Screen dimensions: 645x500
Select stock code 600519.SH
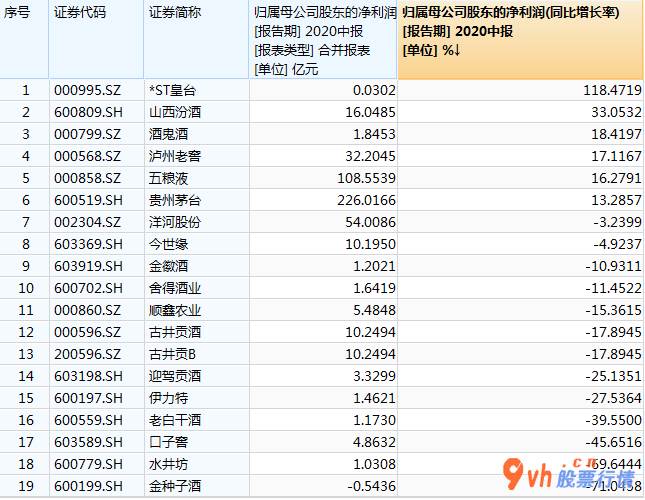(88, 200)
